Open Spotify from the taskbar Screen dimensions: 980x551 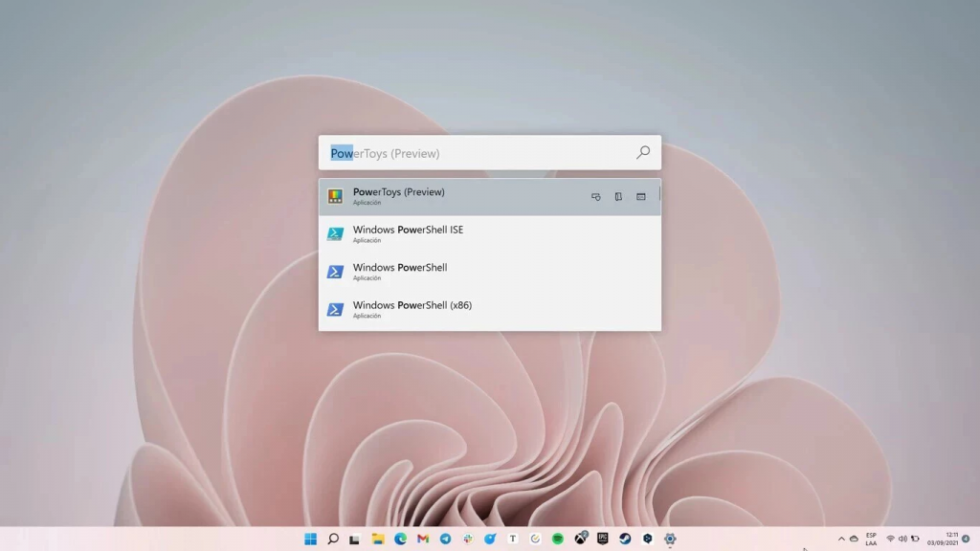click(558, 539)
